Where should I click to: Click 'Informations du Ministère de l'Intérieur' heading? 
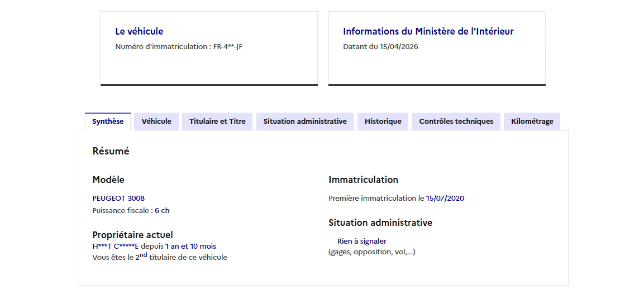(428, 32)
